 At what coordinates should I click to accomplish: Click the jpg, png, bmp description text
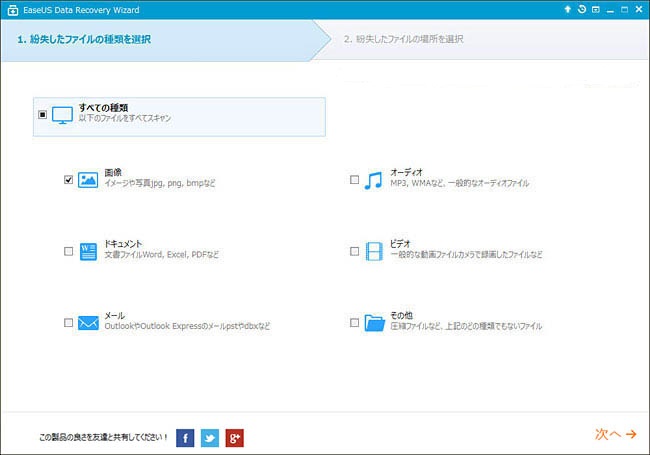pyautogui.click(x=160, y=183)
